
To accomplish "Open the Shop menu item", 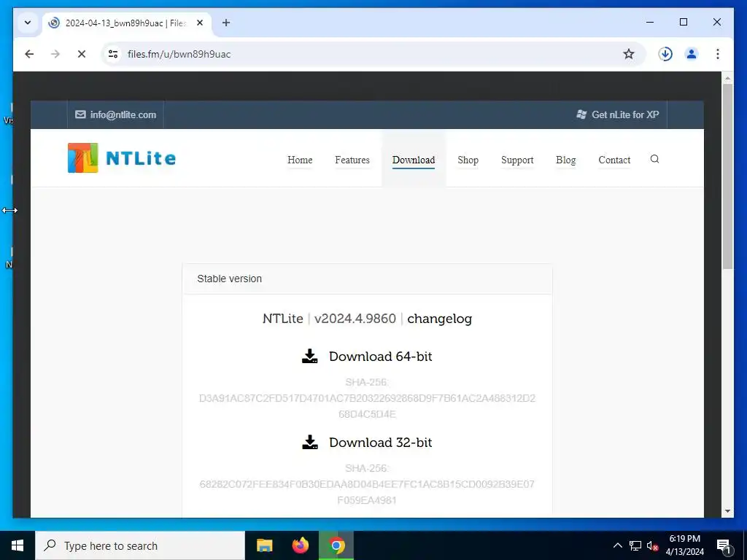I will (468, 160).
